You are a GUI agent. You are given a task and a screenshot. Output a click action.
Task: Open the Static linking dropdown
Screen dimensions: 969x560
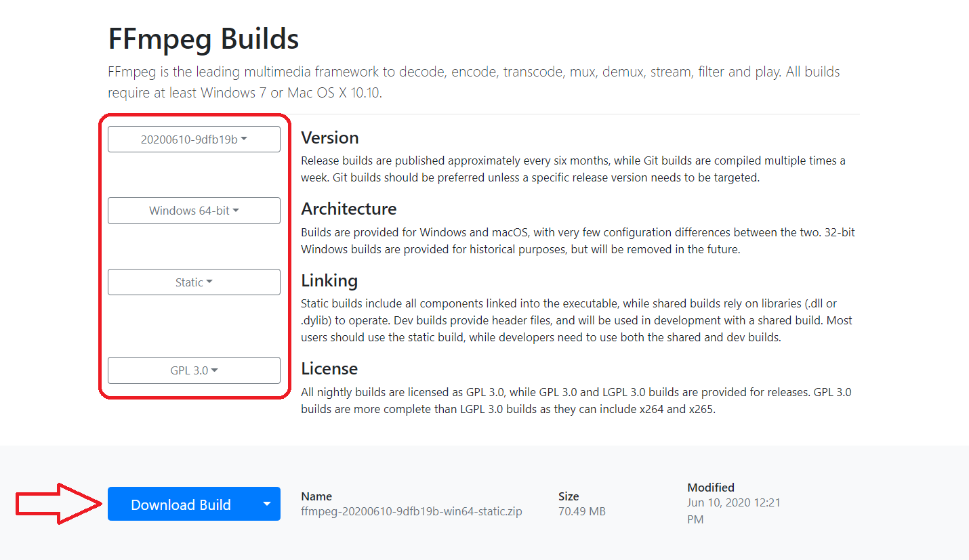pyautogui.click(x=194, y=282)
